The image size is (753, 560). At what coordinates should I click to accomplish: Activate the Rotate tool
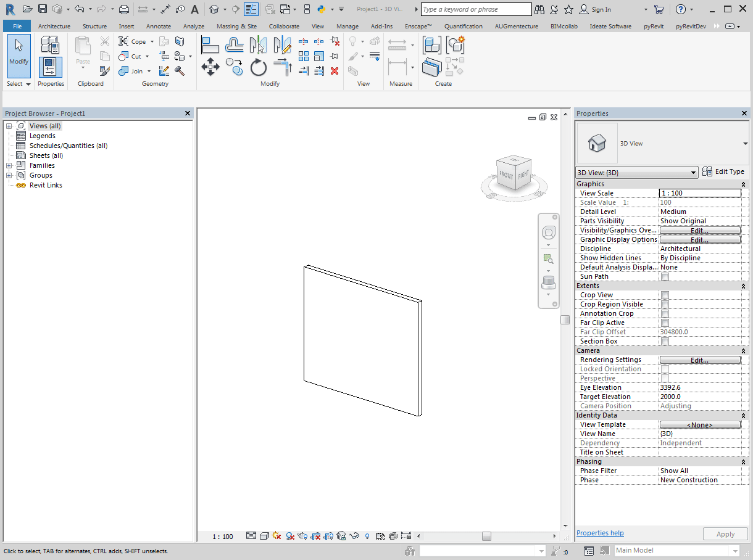click(258, 67)
